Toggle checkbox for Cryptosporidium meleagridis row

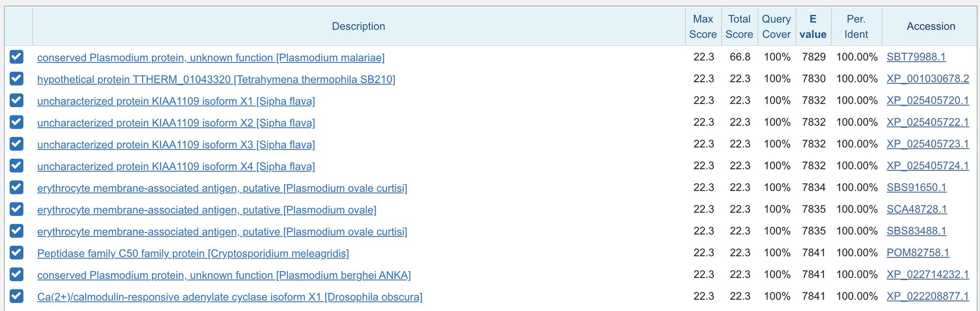[x=16, y=253]
